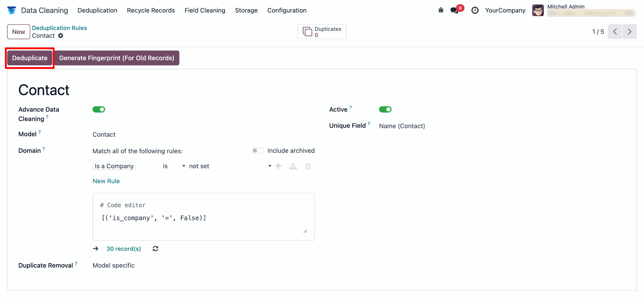644x298 pixels.
Task: Add a branch using the hierarchy icon
Action: pyautogui.click(x=293, y=166)
